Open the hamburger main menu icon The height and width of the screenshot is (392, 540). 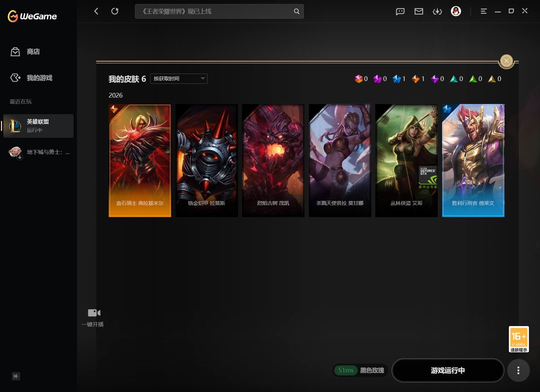483,11
